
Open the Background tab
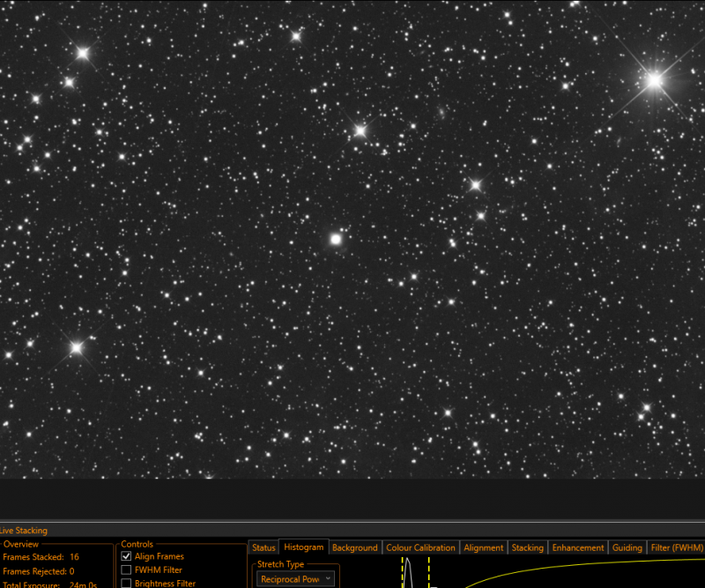(x=355, y=547)
